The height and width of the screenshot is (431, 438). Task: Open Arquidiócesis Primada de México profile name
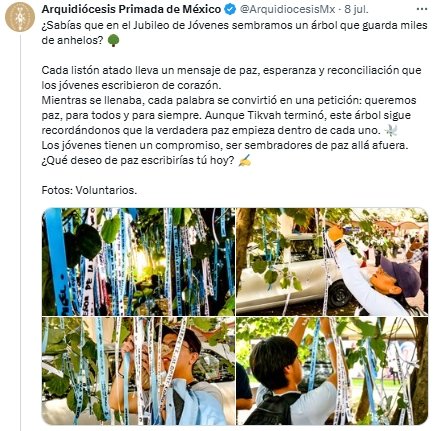[x=131, y=9]
